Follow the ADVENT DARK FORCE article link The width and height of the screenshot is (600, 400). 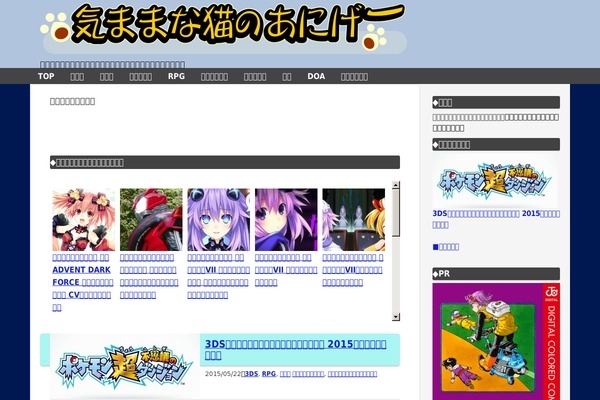(83, 282)
